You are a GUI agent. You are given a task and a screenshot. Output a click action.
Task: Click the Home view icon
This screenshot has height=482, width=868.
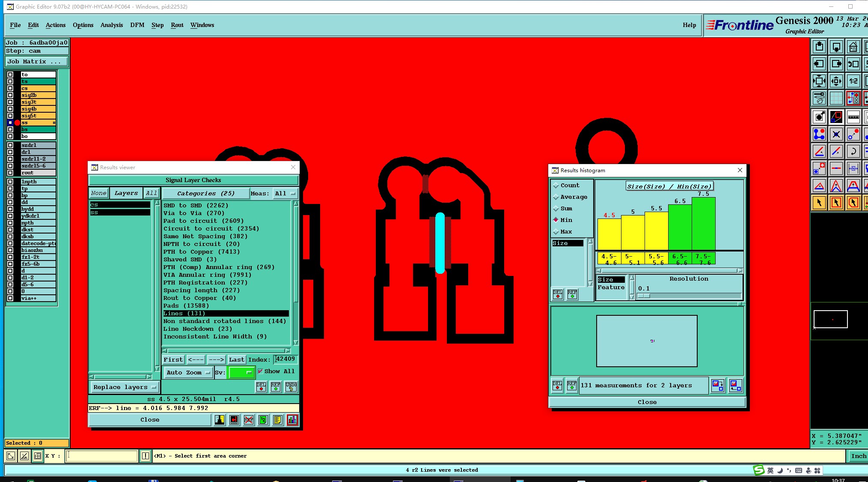[853, 47]
